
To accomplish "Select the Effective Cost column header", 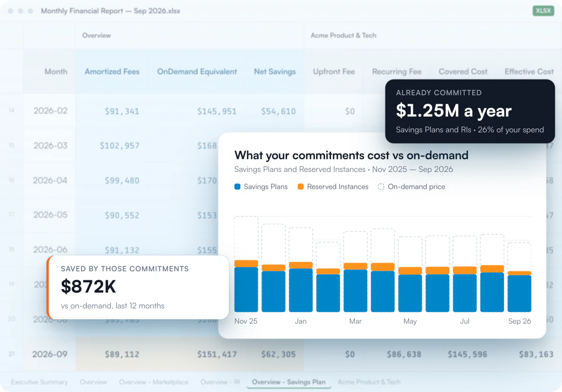I will tap(529, 72).
